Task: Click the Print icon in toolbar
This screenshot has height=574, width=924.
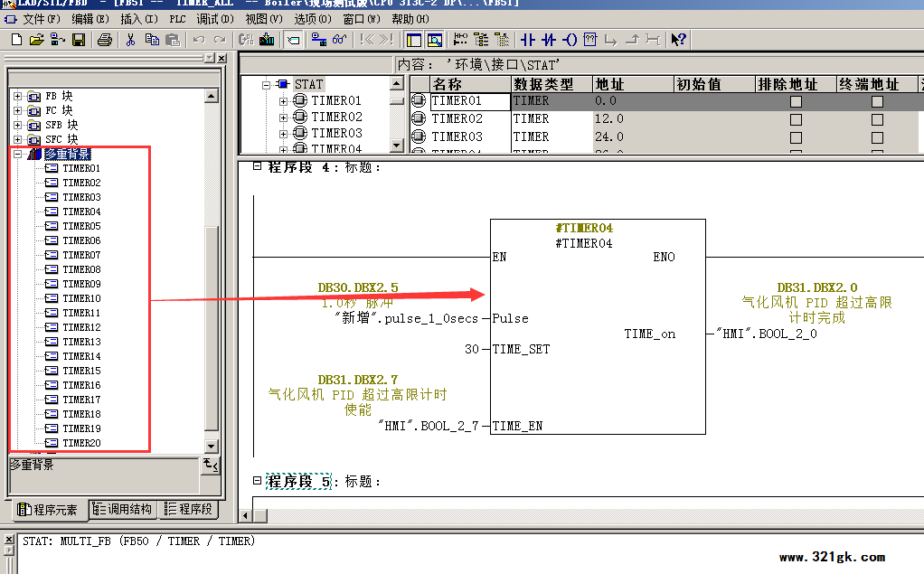Action: point(105,40)
